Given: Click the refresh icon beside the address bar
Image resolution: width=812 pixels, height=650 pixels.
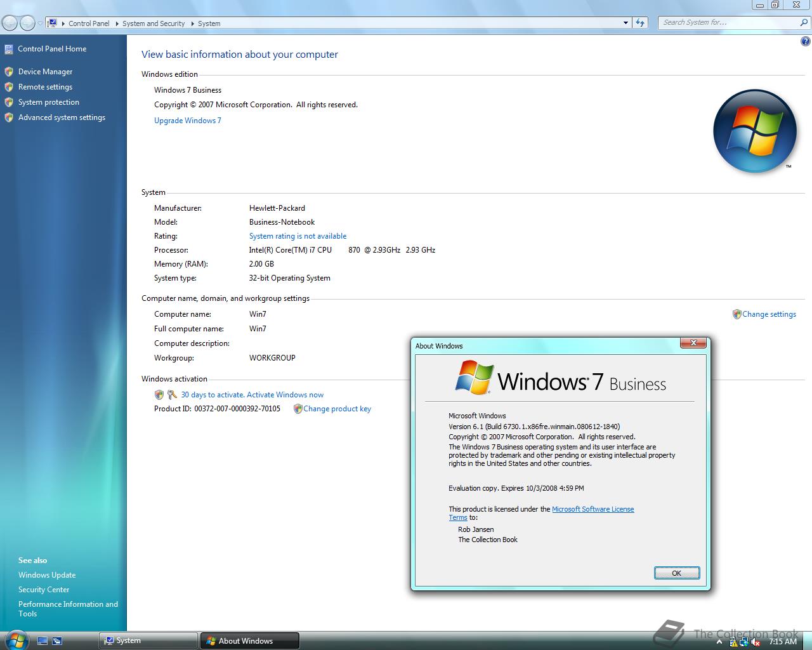Looking at the screenshot, I should 640,23.
